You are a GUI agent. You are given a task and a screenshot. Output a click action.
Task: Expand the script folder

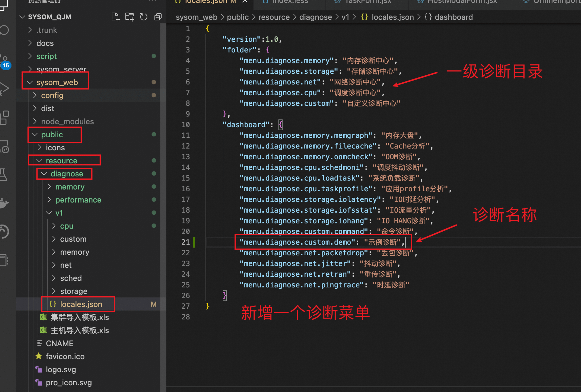[30, 56]
